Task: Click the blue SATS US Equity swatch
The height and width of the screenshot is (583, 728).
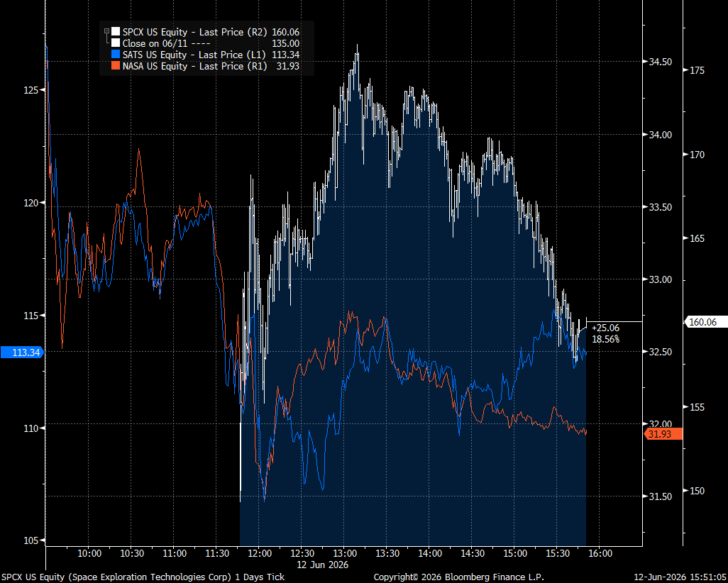Action: pyautogui.click(x=116, y=55)
